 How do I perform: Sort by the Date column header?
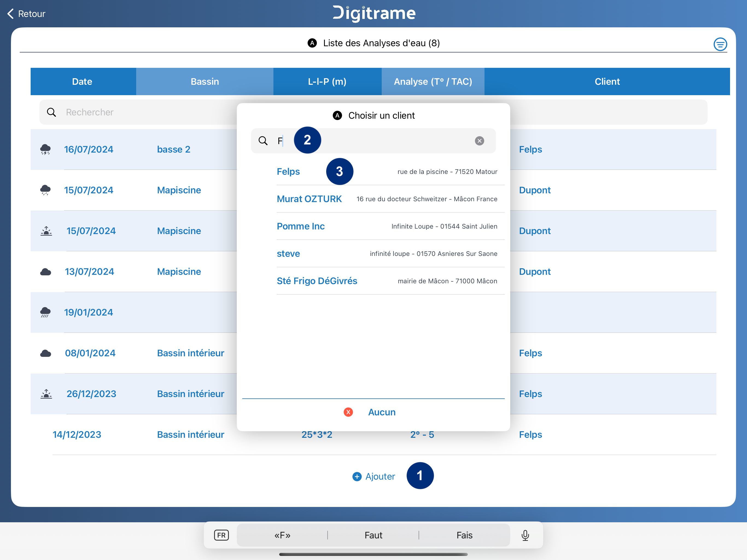[x=83, y=81]
